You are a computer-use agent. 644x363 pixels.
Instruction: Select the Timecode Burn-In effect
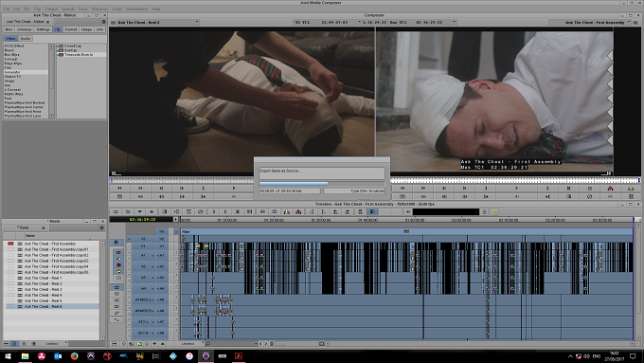(79, 54)
